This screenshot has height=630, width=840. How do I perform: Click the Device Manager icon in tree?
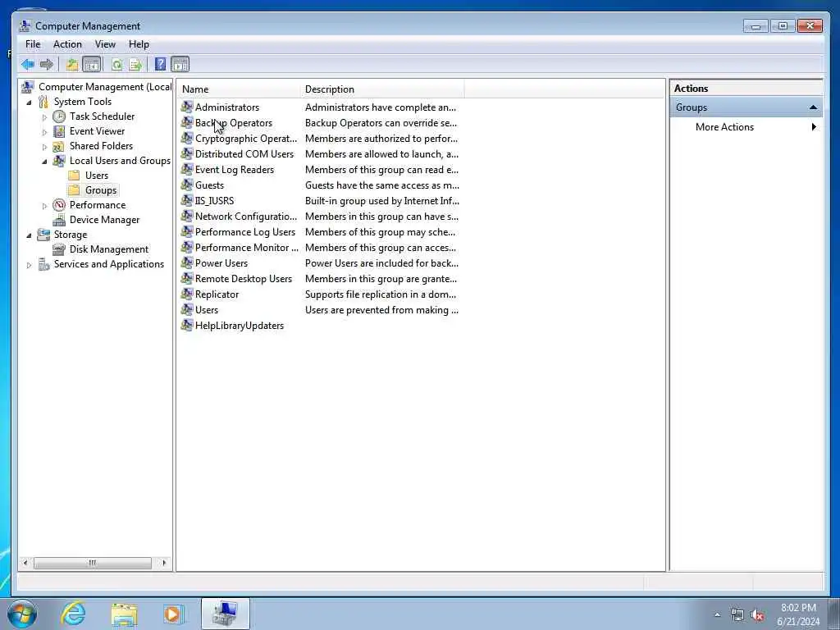[59, 220]
